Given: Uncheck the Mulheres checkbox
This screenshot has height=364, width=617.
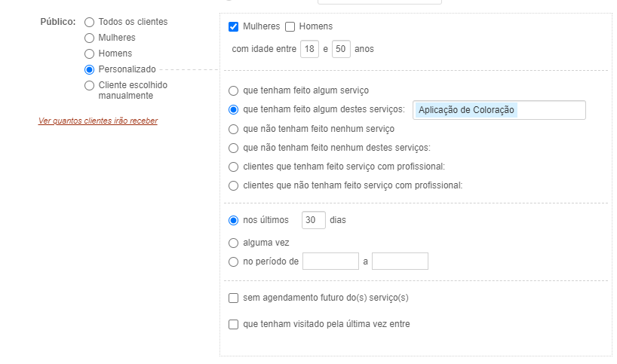Looking at the screenshot, I should coord(233,26).
